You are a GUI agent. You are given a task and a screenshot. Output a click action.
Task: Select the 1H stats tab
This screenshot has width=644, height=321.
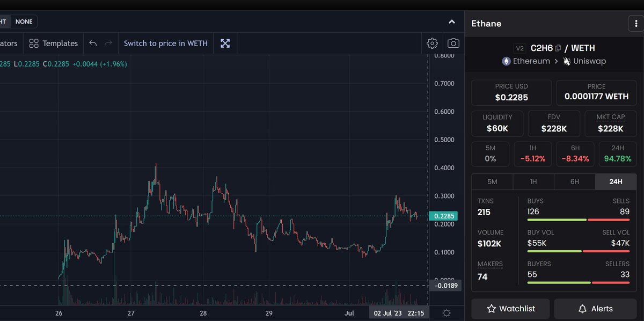pos(533,181)
